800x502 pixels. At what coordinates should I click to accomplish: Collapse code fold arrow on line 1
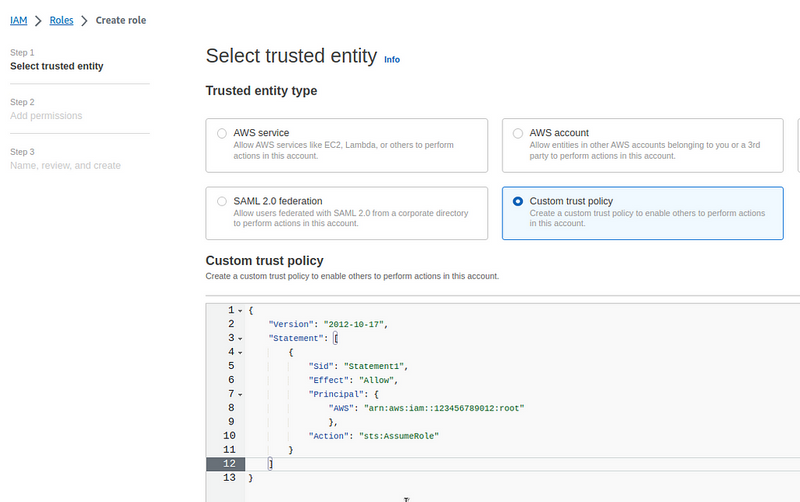(240, 311)
